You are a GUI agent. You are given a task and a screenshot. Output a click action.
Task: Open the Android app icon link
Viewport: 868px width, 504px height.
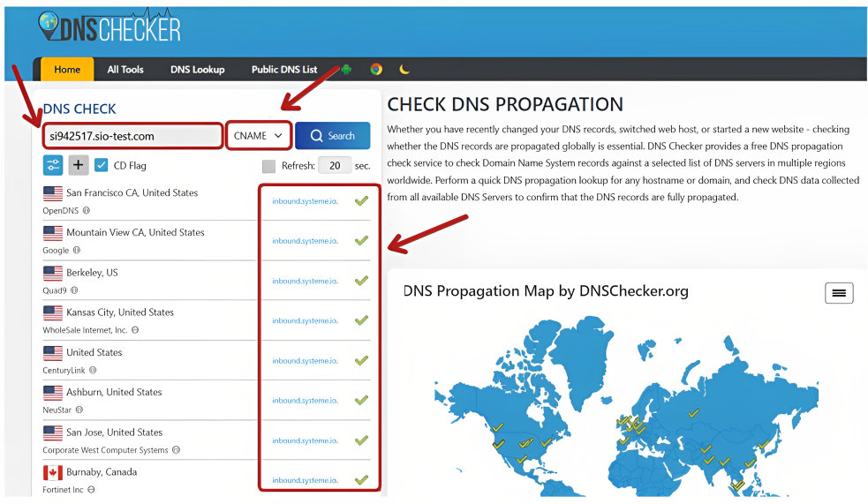(346, 69)
